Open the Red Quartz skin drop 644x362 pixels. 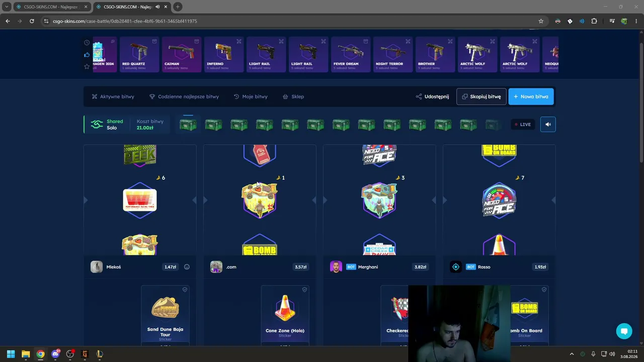139,54
